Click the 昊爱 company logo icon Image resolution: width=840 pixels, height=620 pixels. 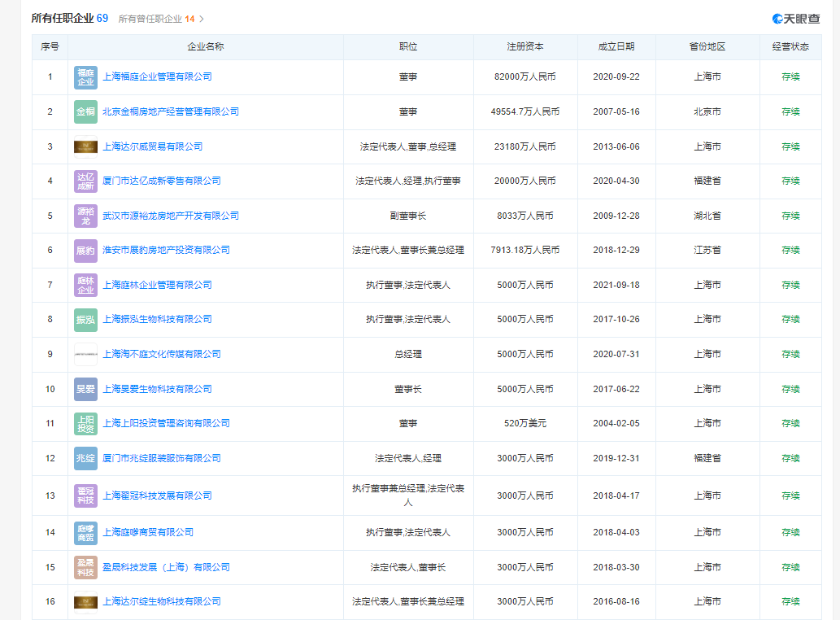(85, 389)
